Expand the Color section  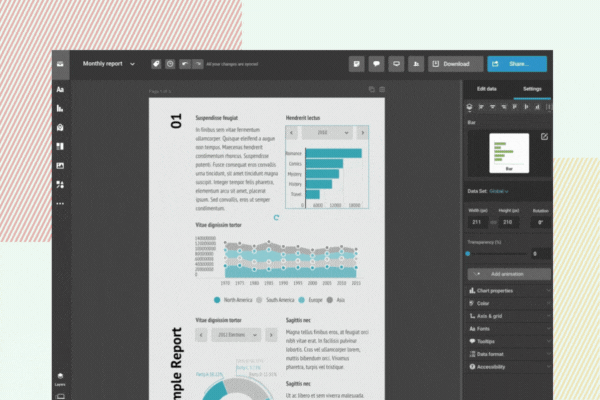pyautogui.click(x=509, y=304)
